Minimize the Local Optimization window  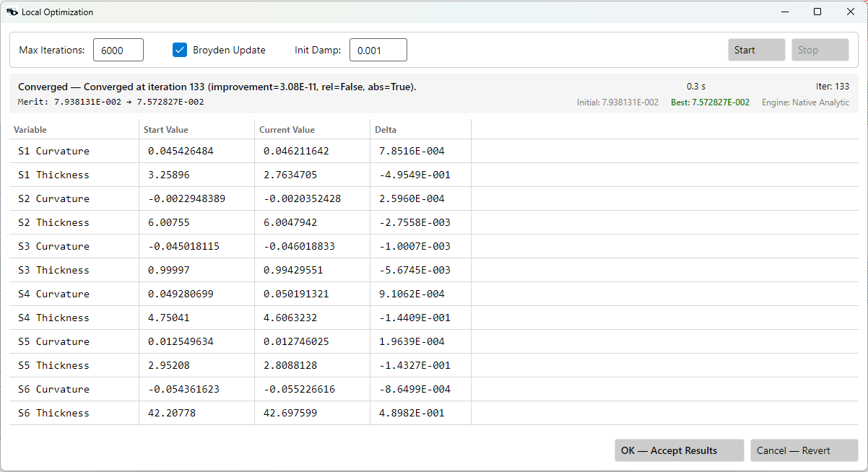(784, 12)
